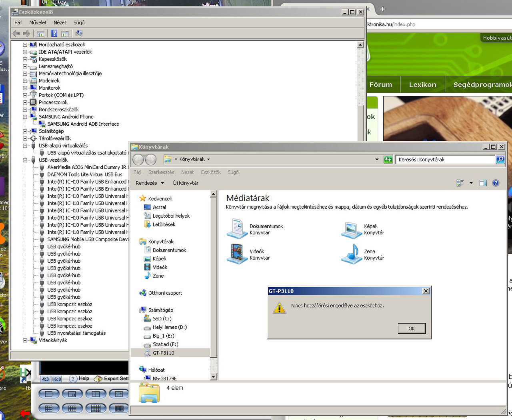This screenshot has width=512, height=420.
Task: Expand Portok (COM és LPT) node
Action: [x=25, y=95]
